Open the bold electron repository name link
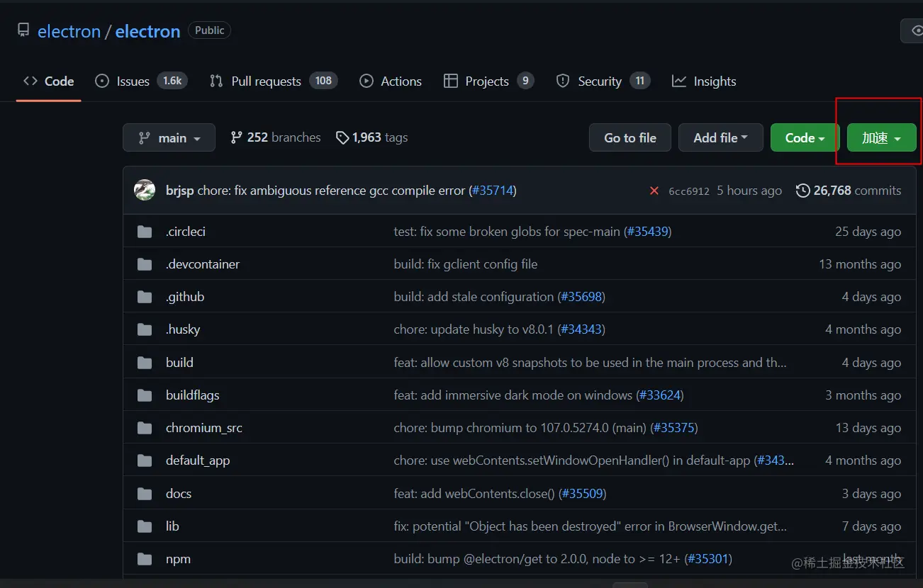The height and width of the screenshot is (588, 923). tap(147, 31)
